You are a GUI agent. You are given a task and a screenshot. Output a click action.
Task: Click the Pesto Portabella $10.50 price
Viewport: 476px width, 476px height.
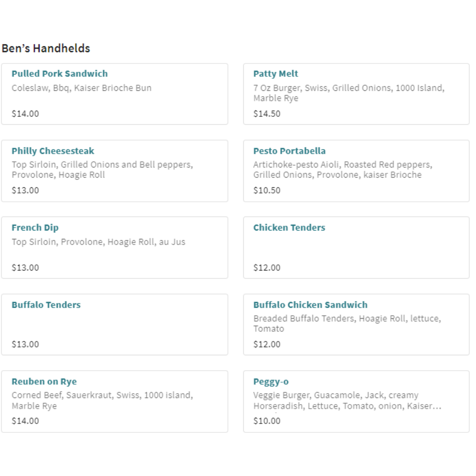tap(267, 190)
